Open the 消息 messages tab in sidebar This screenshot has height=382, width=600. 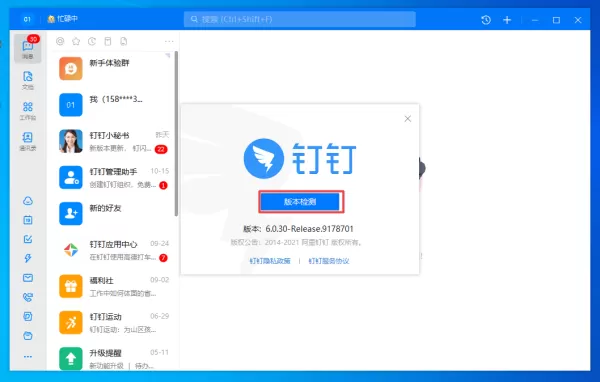click(x=28, y=48)
